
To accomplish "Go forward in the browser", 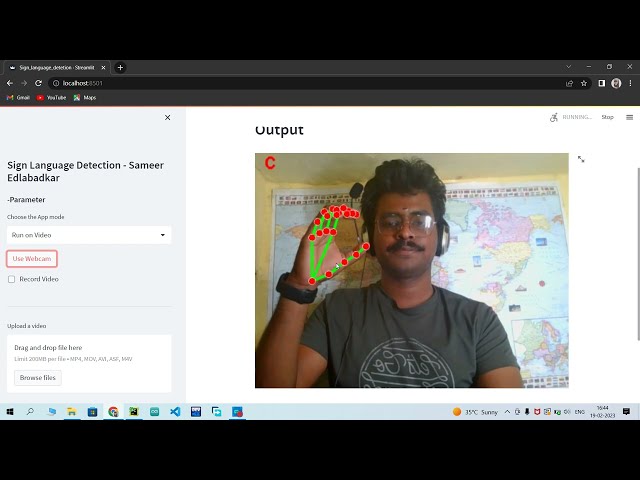I will (24, 83).
